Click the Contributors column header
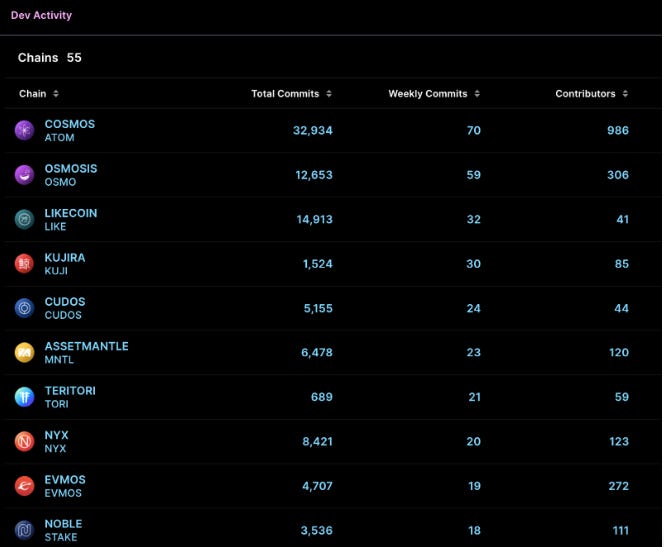 [585, 94]
